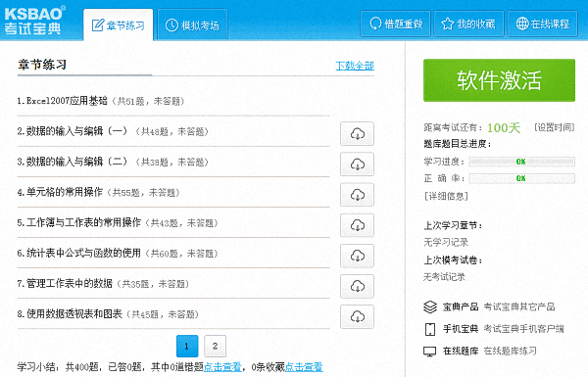Open 考试宝典手机客户端 link

click(x=523, y=329)
